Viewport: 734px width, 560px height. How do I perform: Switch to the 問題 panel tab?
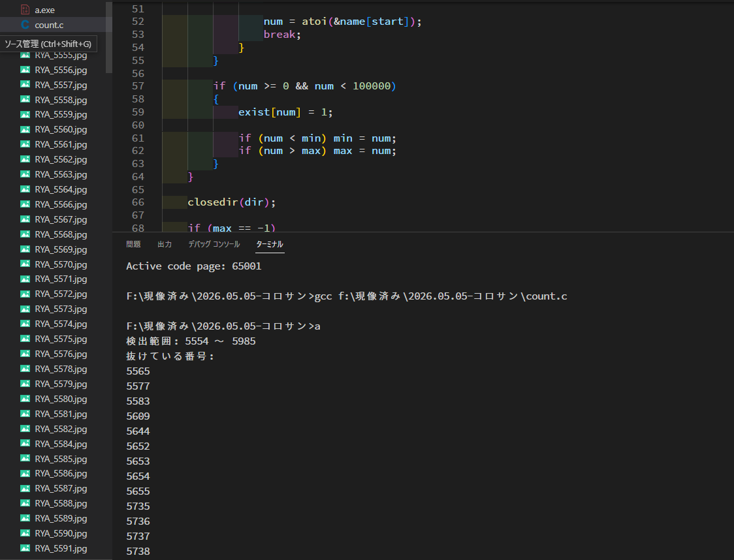click(x=133, y=244)
